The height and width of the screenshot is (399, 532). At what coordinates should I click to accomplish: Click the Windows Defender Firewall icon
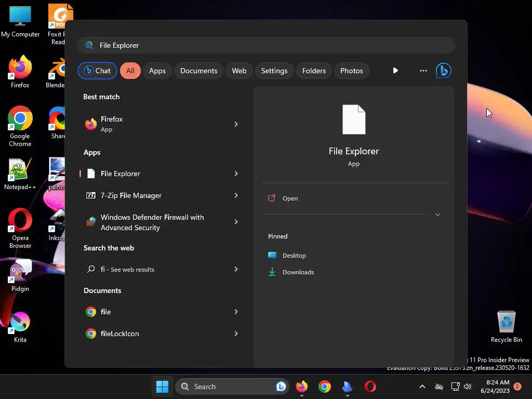pos(90,222)
